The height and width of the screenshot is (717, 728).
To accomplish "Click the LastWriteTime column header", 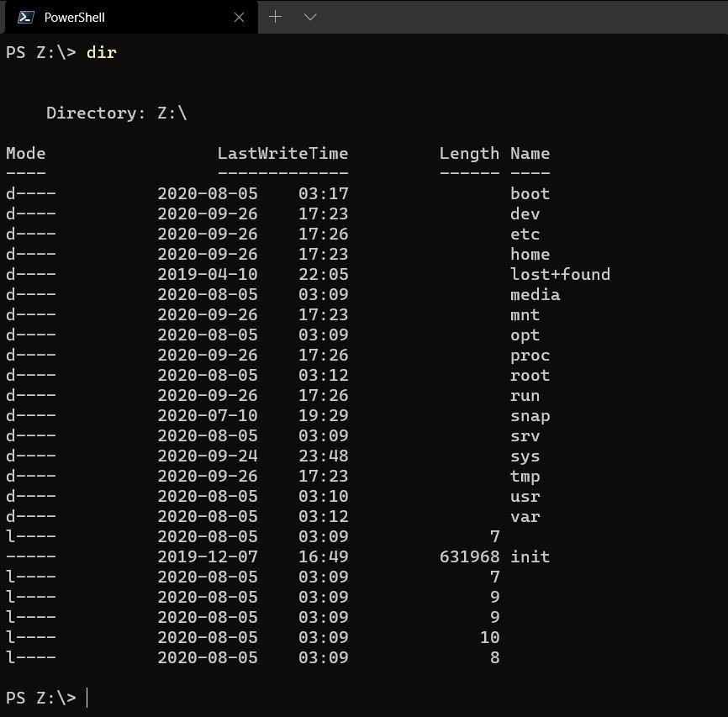I will [x=282, y=153].
